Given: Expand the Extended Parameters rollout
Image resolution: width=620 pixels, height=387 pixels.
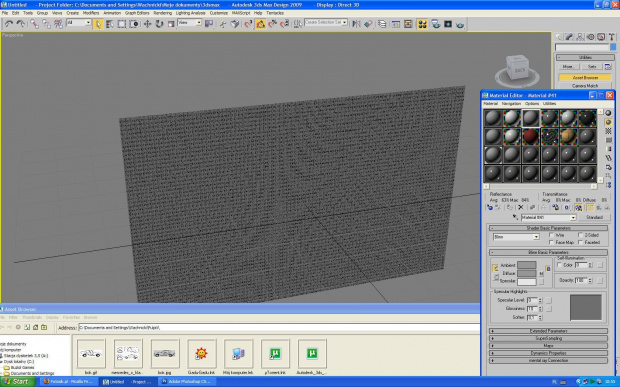Looking at the screenshot, I should (x=548, y=331).
